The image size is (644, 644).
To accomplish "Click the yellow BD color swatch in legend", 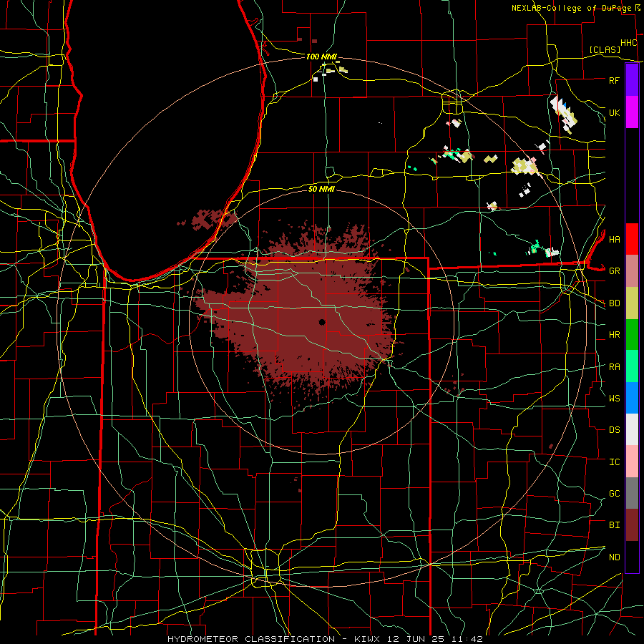I will pyautogui.click(x=632, y=303).
